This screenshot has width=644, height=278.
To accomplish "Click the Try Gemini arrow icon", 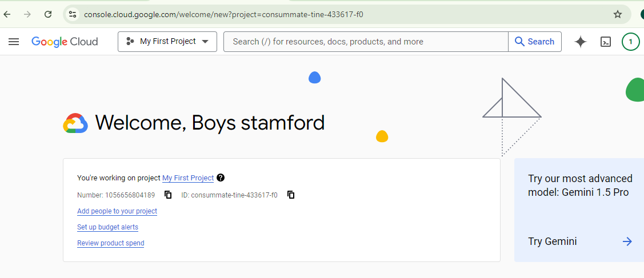I will (x=627, y=241).
